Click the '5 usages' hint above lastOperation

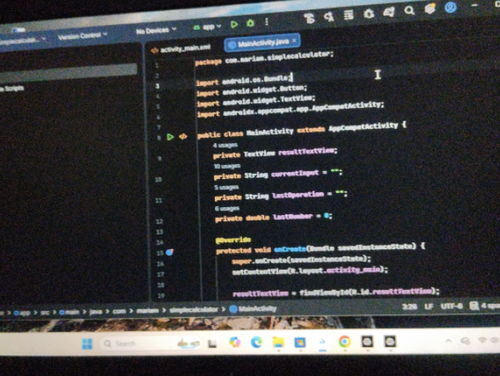226,187
